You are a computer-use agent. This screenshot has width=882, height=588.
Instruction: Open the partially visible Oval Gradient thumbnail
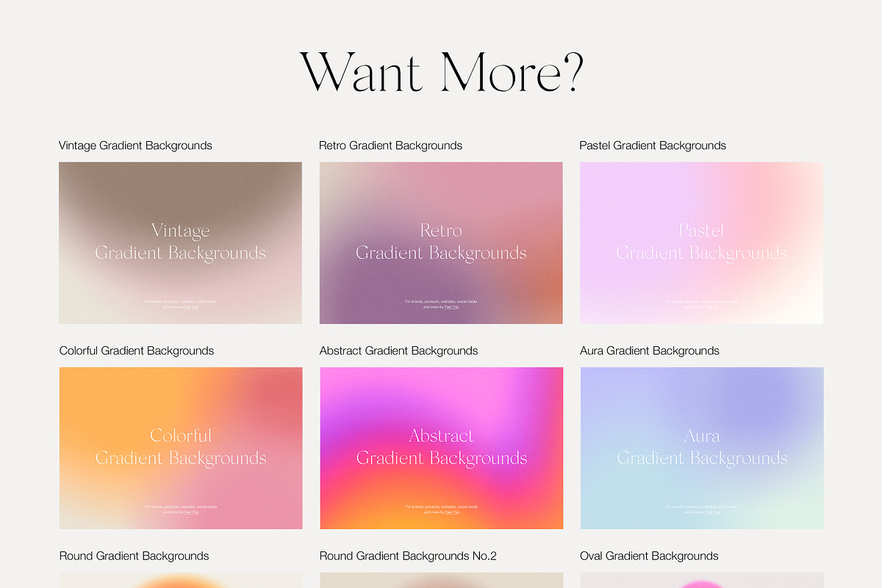pos(701,581)
